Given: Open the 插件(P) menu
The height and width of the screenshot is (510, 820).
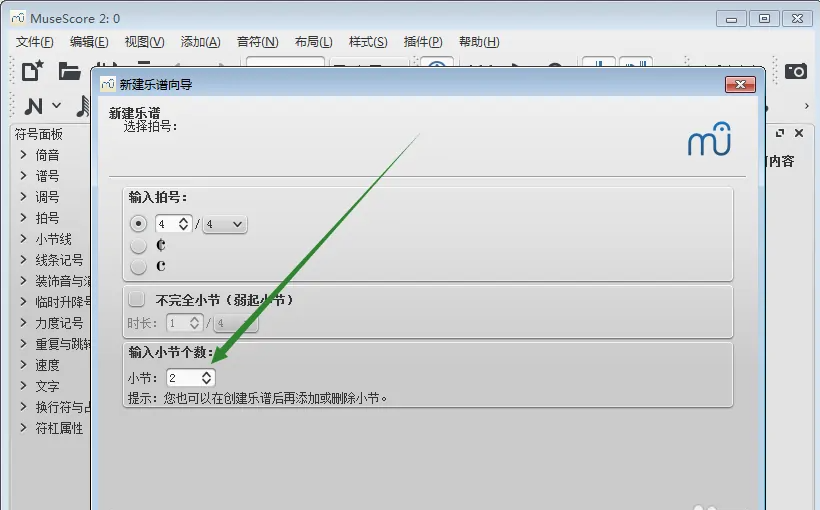Looking at the screenshot, I should [x=423, y=42].
